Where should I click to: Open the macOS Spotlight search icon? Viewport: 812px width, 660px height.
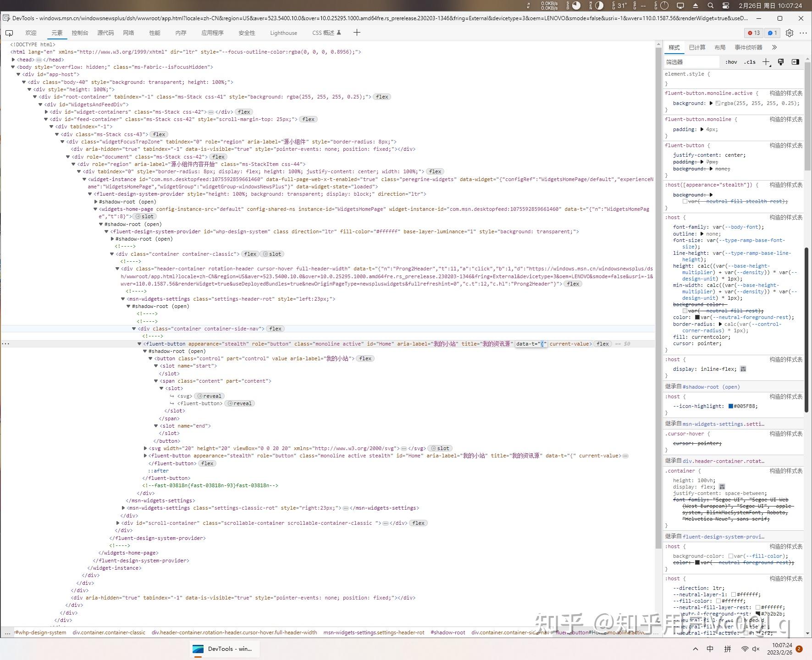(710, 5)
